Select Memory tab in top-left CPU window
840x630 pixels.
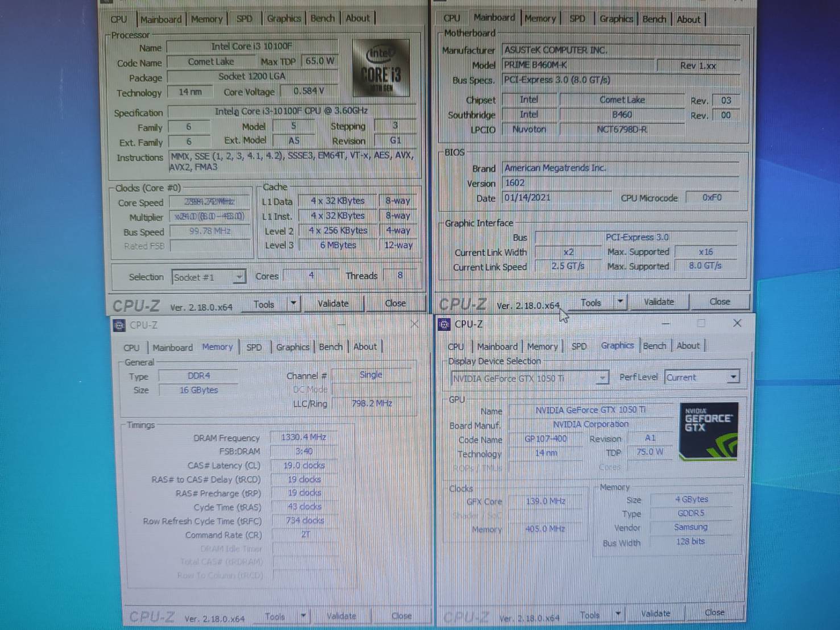(206, 19)
